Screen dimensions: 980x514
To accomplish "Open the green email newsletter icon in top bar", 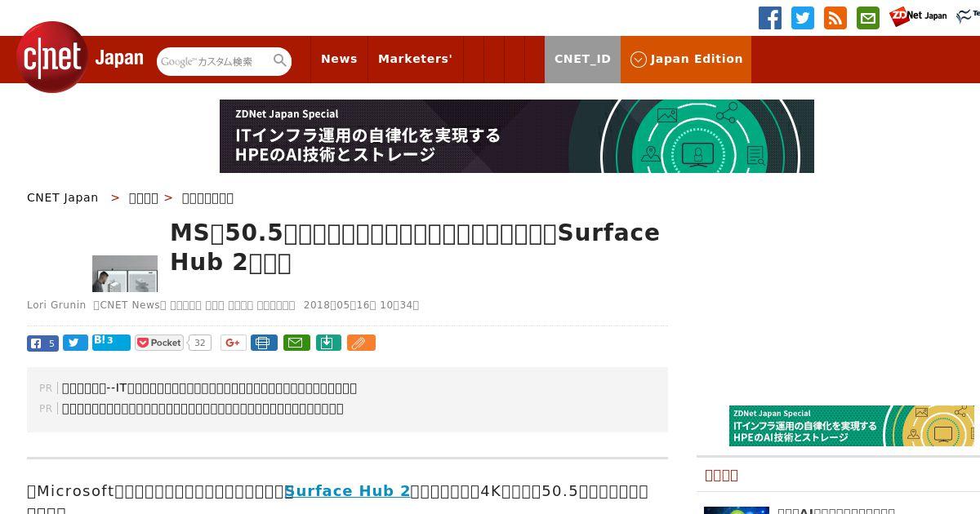I will click(x=868, y=18).
